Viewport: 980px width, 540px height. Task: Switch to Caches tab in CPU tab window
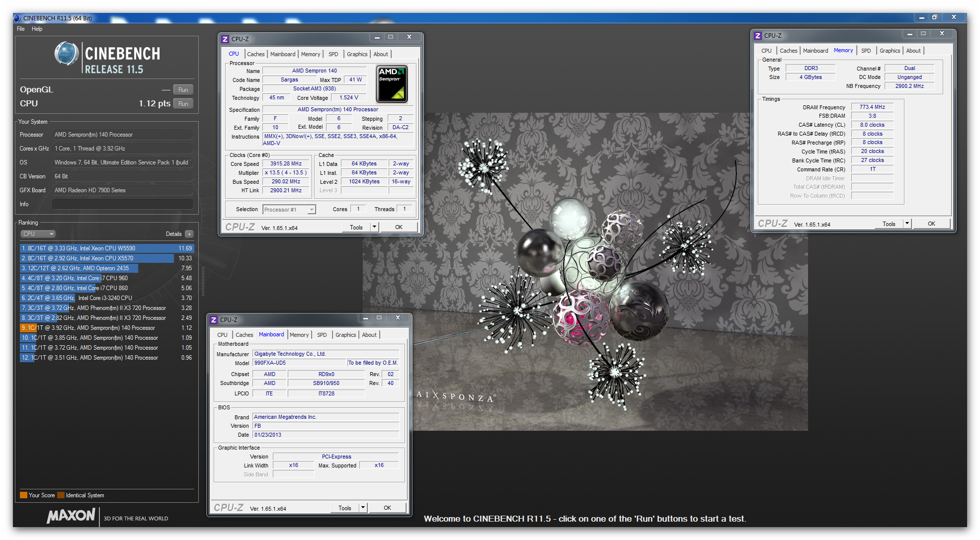255,54
